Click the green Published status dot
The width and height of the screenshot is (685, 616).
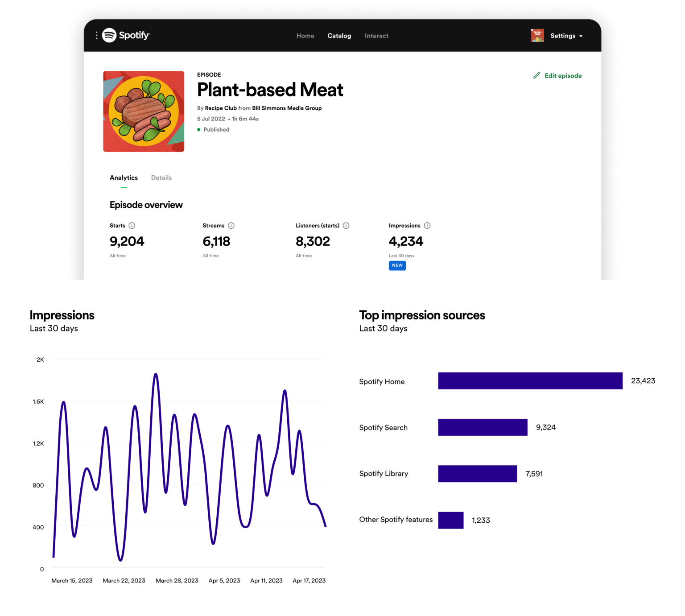[x=199, y=130]
